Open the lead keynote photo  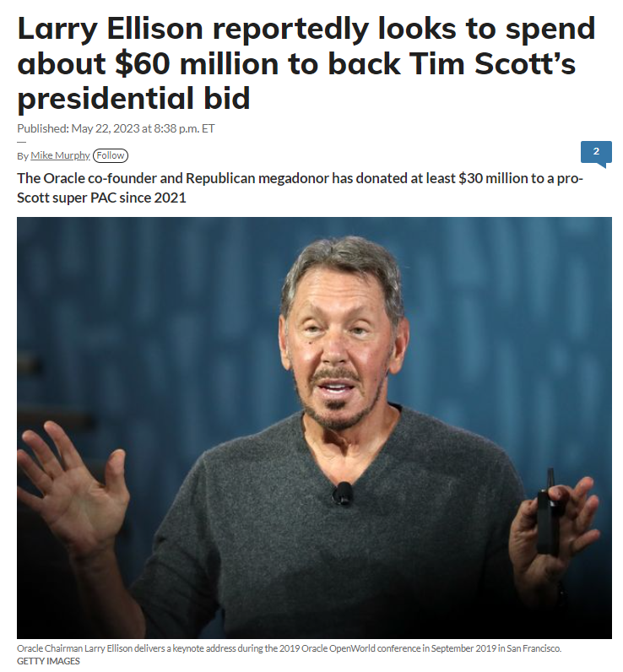click(x=314, y=427)
